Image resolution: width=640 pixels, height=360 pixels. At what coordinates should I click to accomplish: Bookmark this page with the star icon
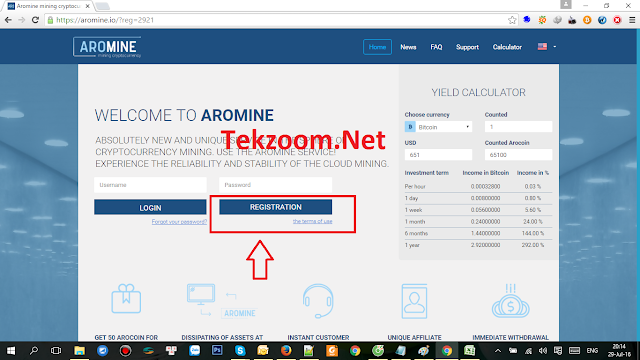[512, 20]
